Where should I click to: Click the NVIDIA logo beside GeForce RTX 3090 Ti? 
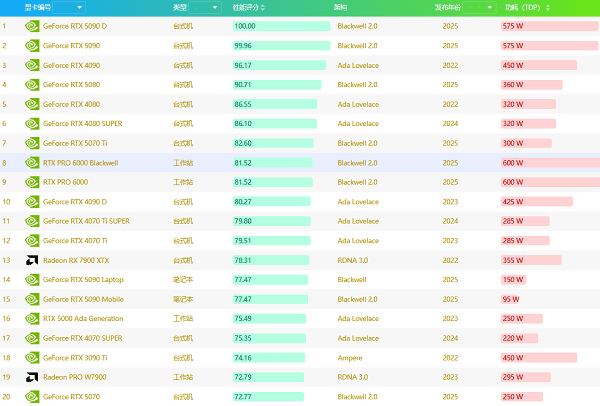coord(32,357)
